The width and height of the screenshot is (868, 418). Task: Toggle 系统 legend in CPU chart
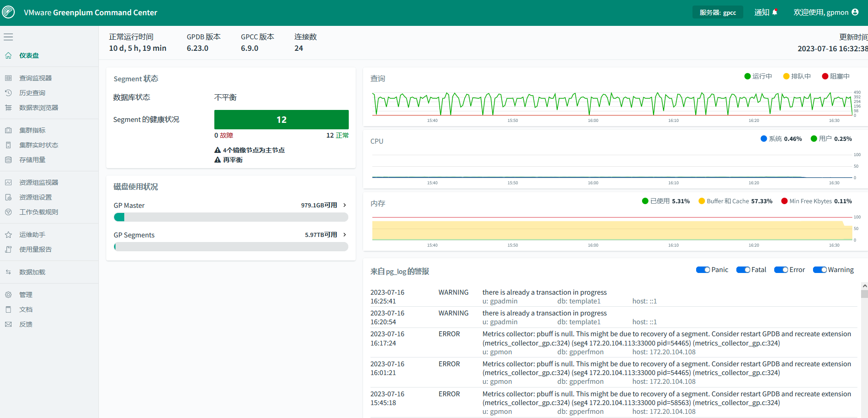click(x=781, y=139)
